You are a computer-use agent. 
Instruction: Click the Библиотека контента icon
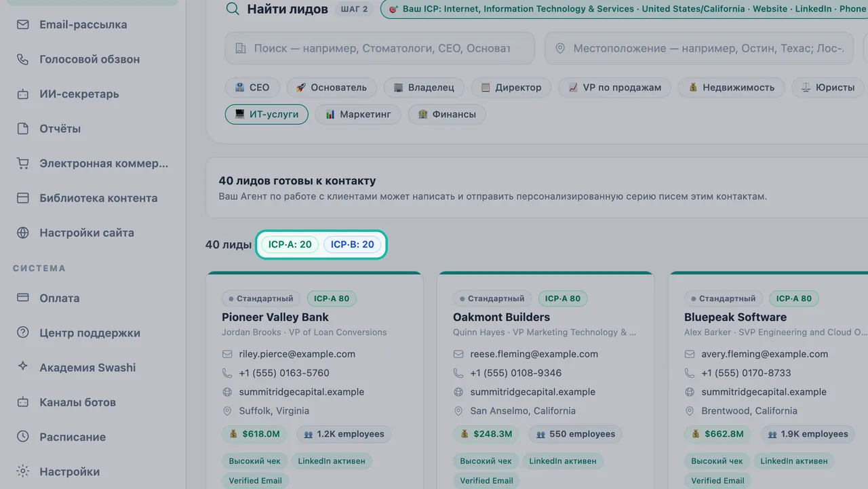coord(23,197)
